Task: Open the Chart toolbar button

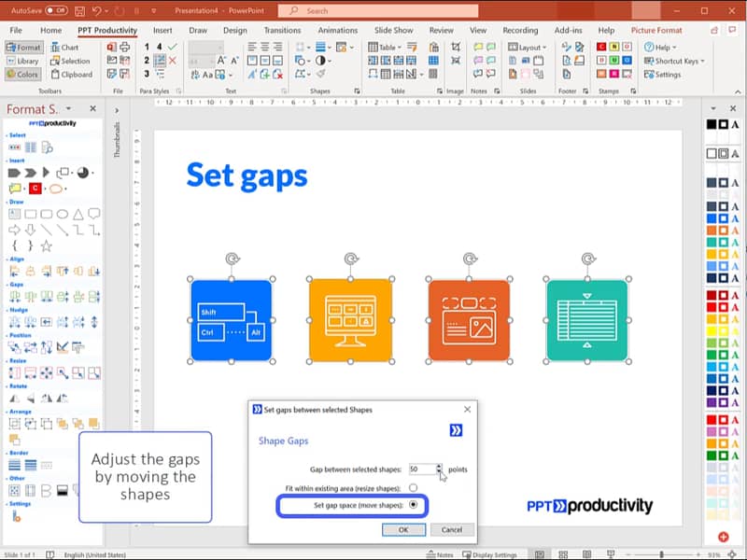Action: coord(64,48)
